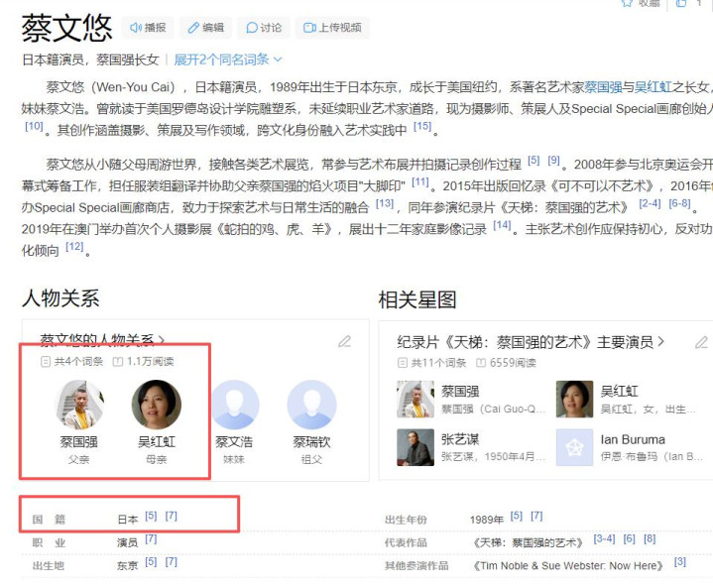
Task: Click the pencil icon on 人物关系 card
Action: (x=345, y=341)
